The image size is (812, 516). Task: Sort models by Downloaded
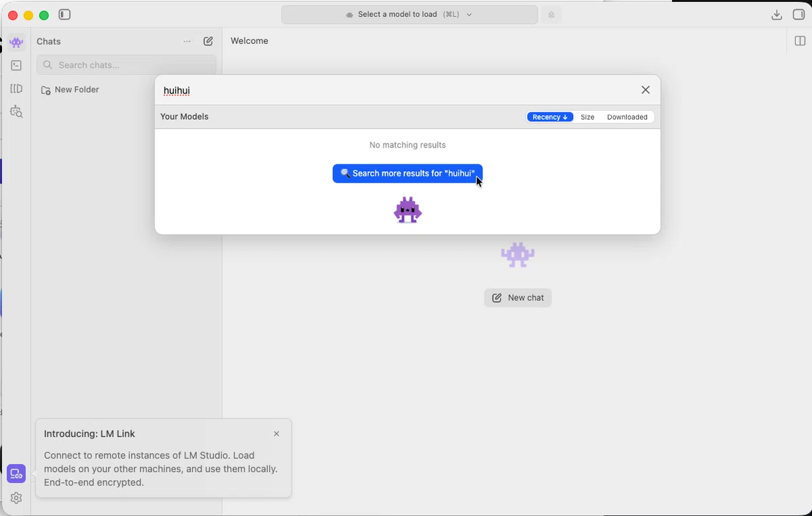coord(627,117)
